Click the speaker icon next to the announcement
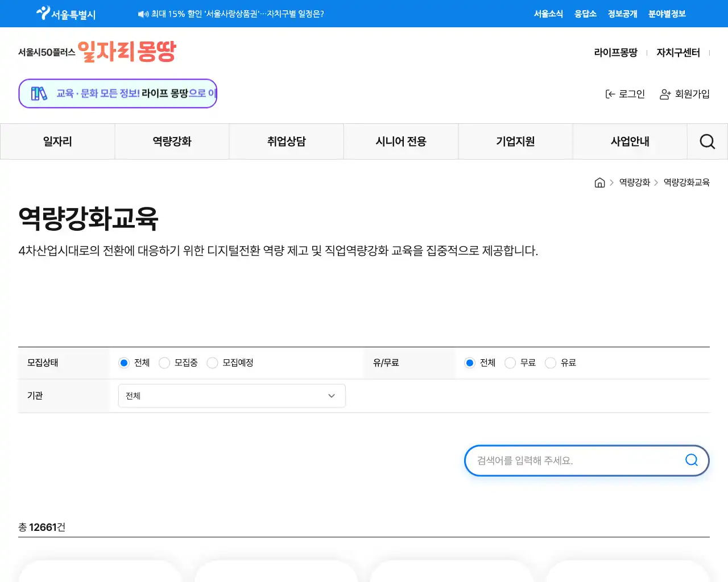This screenshot has height=582, width=728. coord(141,14)
